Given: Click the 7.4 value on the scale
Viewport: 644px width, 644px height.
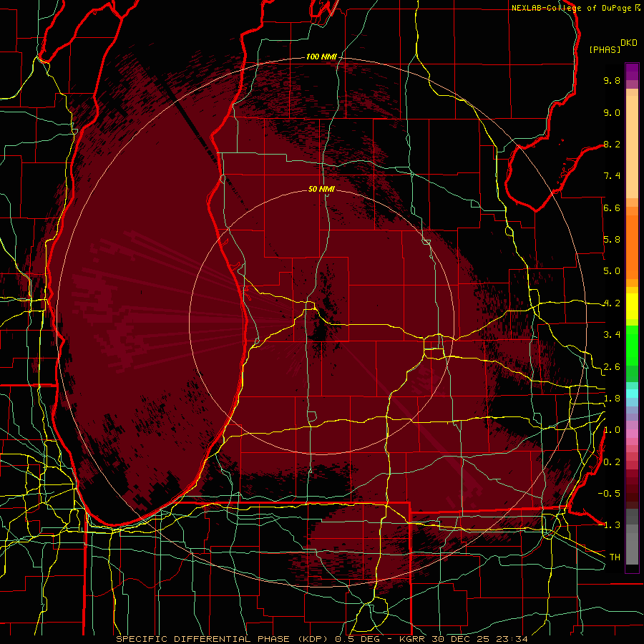Looking at the screenshot, I should pyautogui.click(x=612, y=176).
